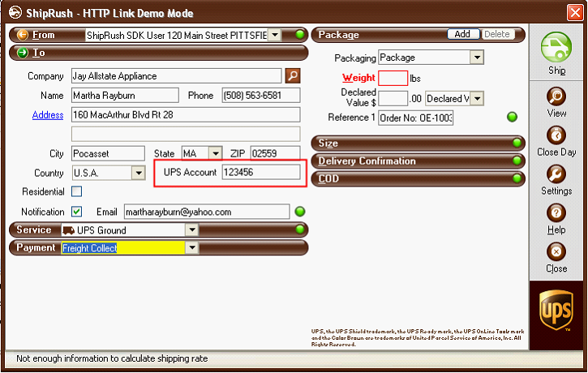Image resolution: width=588 pixels, height=373 pixels.
Task: Click the Delete package button
Action: 497,34
